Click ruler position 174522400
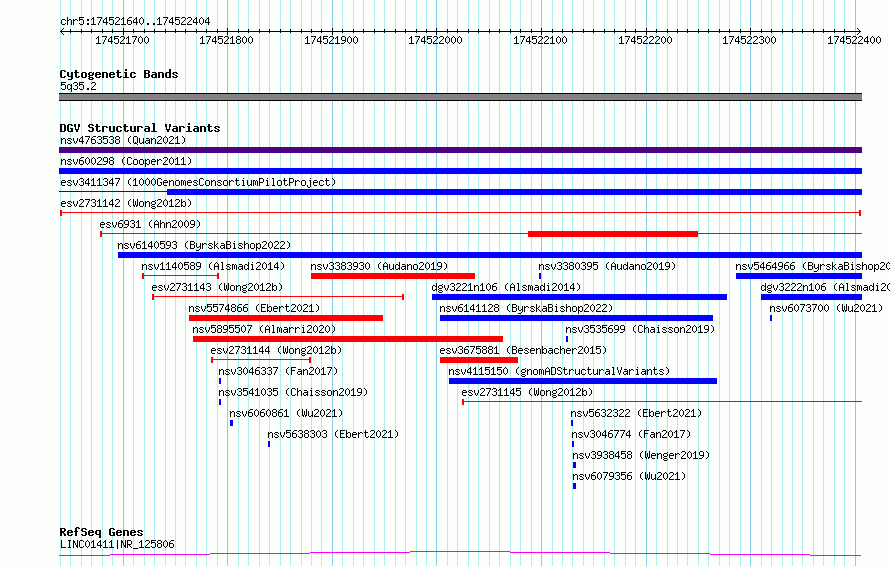Image resolution: width=890 pixels, height=566 pixels. 854,40
